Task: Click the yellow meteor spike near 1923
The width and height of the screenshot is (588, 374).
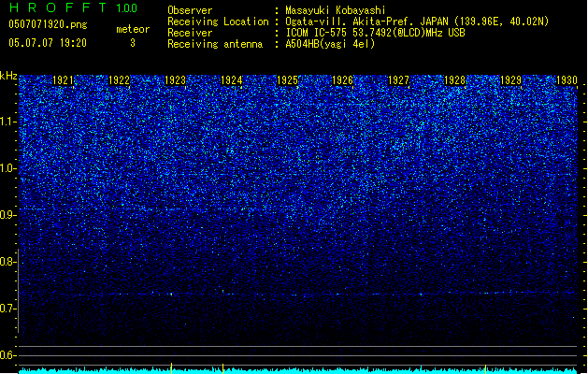Action: (x=171, y=368)
